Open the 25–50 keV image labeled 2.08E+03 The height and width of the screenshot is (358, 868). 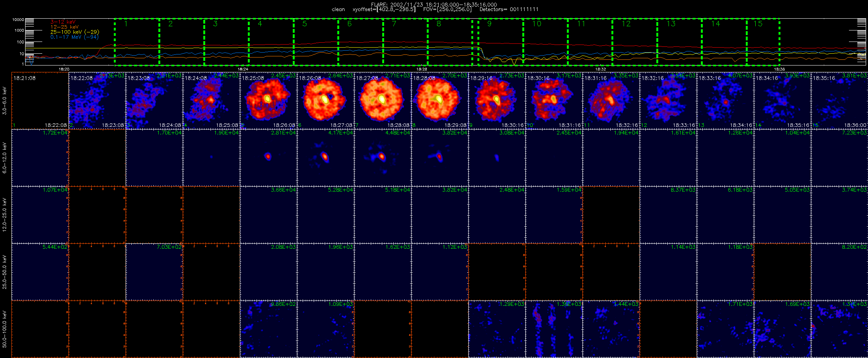[268, 272]
